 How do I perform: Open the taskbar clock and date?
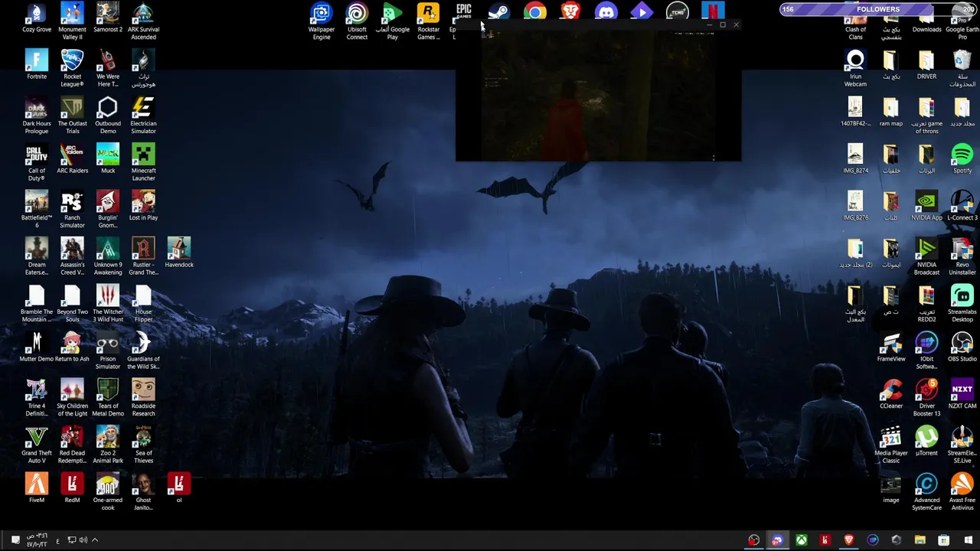(x=37, y=540)
